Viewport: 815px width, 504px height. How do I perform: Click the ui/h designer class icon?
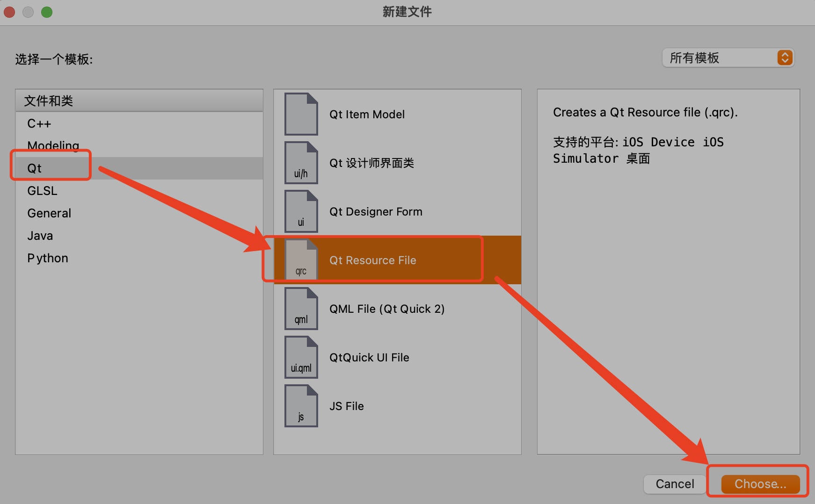(301, 163)
